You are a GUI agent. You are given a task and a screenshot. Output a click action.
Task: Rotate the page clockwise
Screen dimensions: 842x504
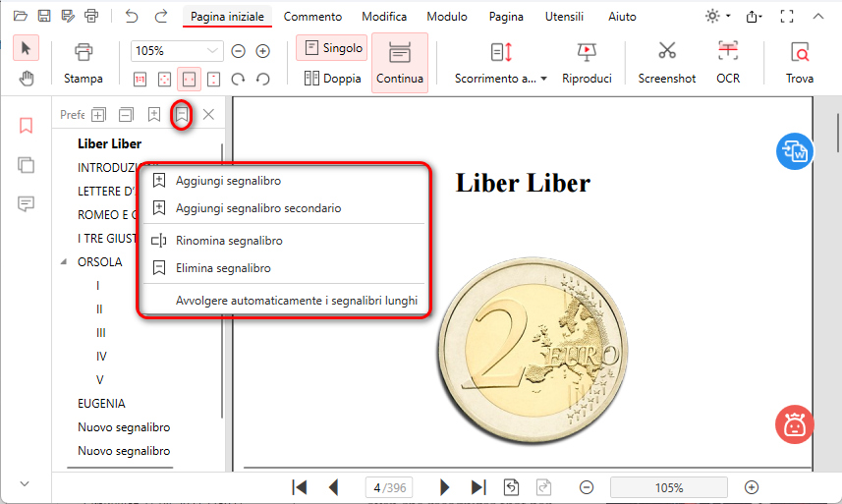coord(238,80)
